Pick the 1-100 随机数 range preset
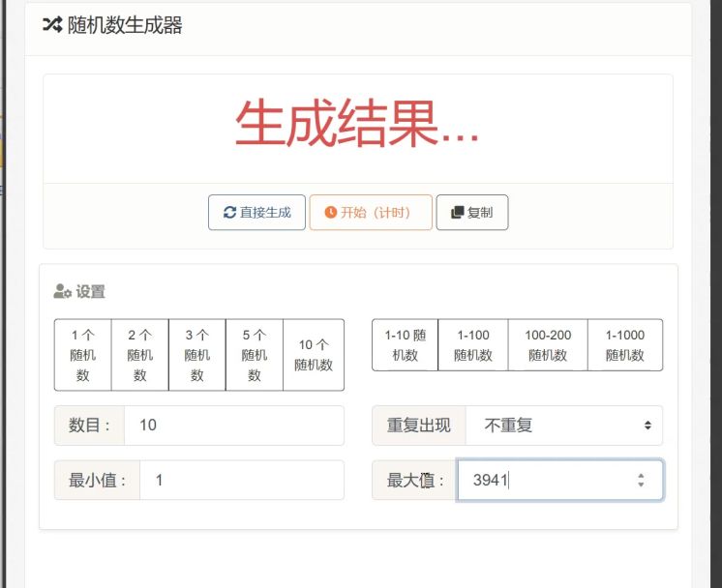This screenshot has width=722, height=588. click(x=472, y=345)
